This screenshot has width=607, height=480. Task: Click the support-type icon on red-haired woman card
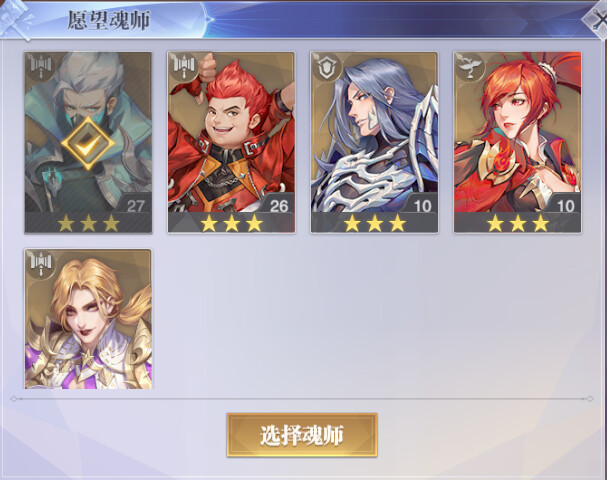tap(471, 68)
